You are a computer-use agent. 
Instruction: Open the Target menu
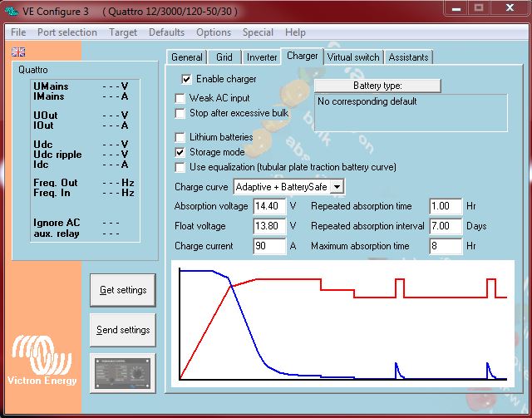click(123, 32)
